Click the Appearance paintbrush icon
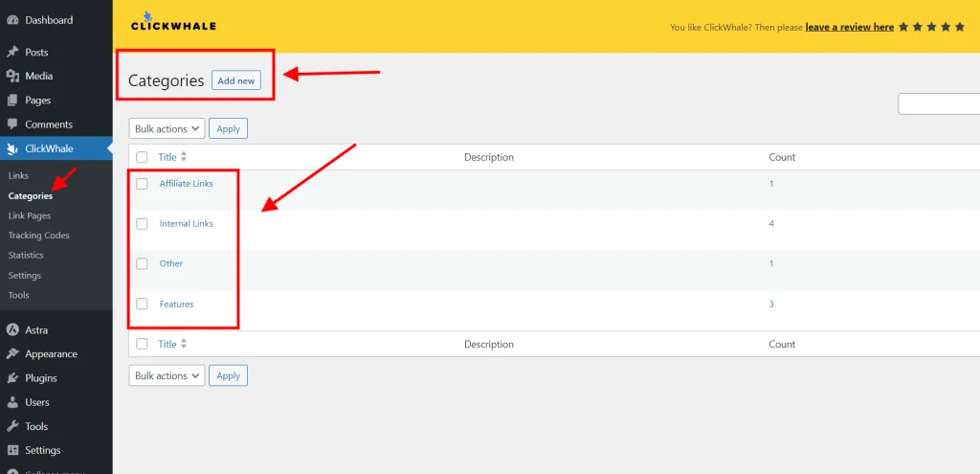The height and width of the screenshot is (474, 980). 12,354
